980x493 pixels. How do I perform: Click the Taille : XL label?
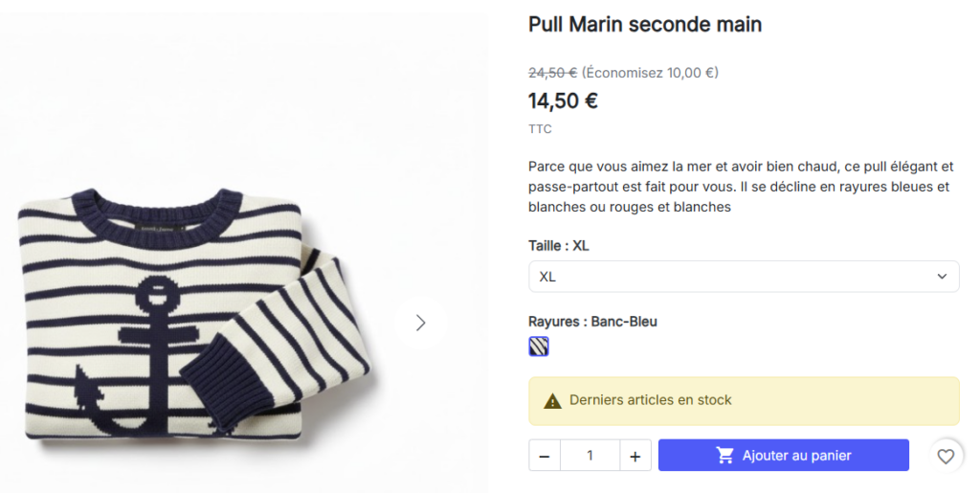point(559,246)
